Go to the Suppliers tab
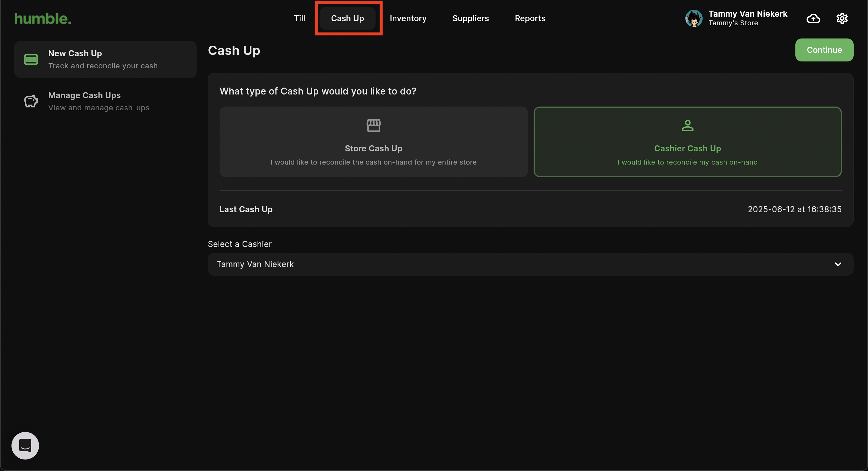Screen dimensions: 868x471 pyautogui.click(x=470, y=18)
